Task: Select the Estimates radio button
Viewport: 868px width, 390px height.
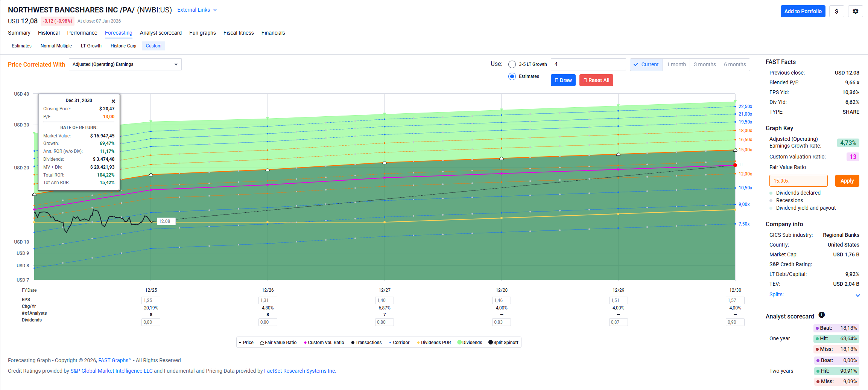Action: point(512,76)
